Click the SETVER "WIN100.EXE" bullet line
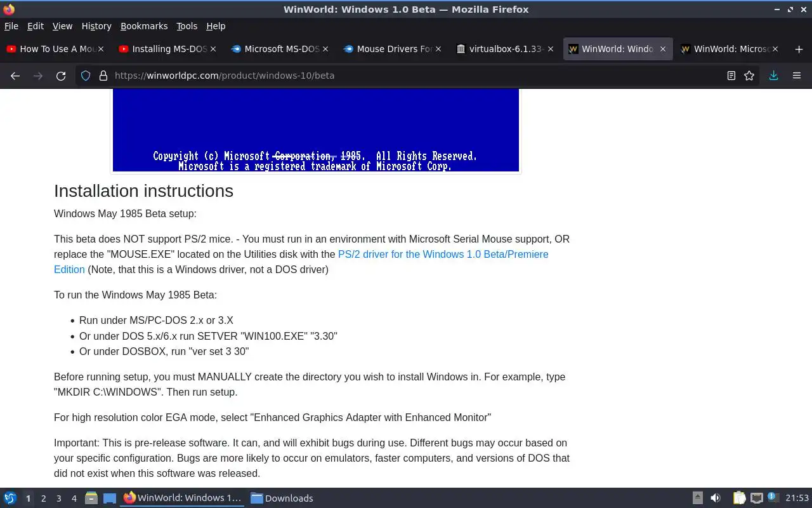Image resolution: width=812 pixels, height=508 pixels. coord(208,336)
